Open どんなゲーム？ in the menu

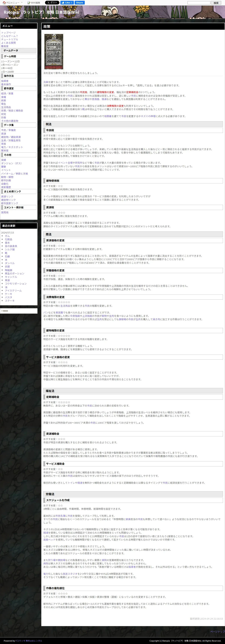(10, 36)
